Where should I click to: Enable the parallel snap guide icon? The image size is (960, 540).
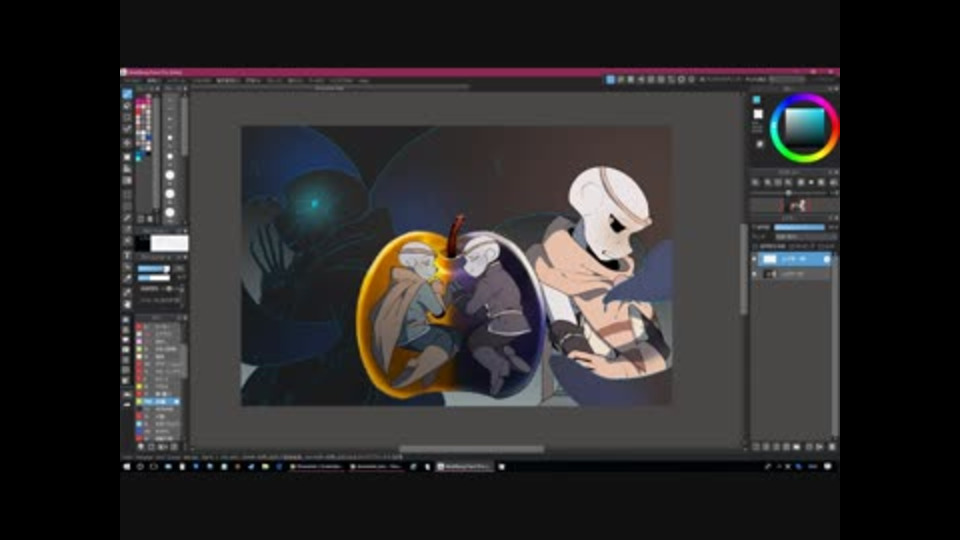click(620, 80)
